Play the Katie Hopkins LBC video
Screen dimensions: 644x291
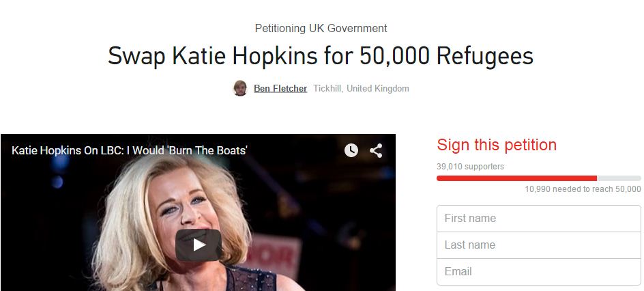pos(199,245)
